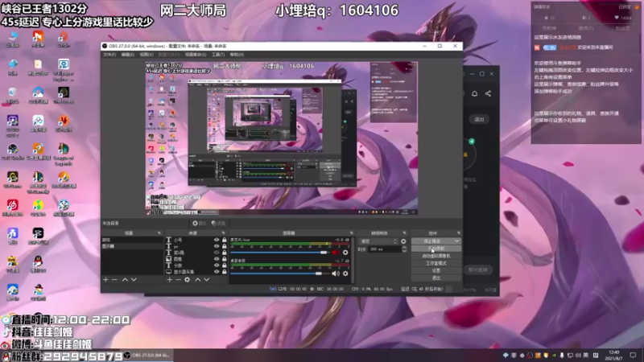Open the Recycle Bin desktop icon
Screen dimensions: 644x362
13,95
